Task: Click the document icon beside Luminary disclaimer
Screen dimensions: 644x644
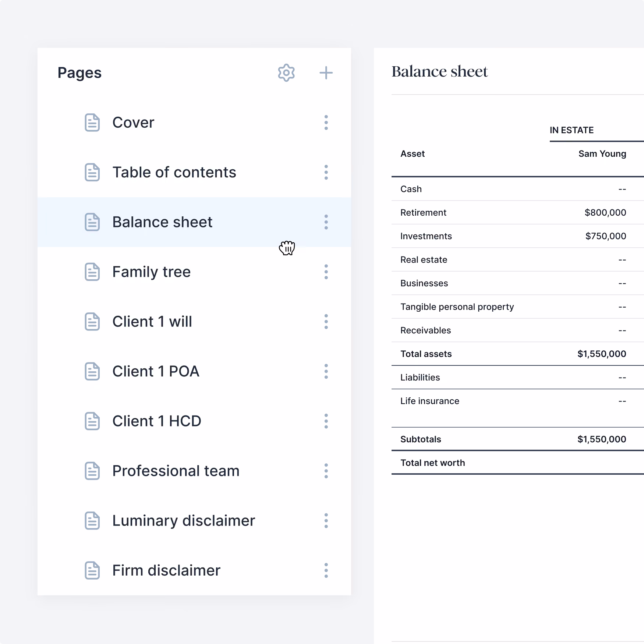Action: [92, 521]
